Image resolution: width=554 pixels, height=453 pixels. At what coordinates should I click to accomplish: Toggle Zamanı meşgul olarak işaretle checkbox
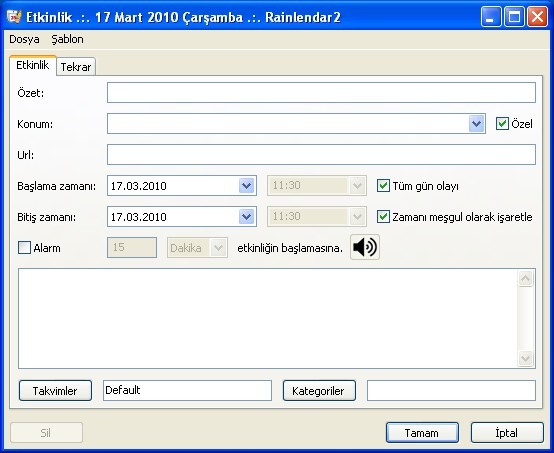[383, 217]
